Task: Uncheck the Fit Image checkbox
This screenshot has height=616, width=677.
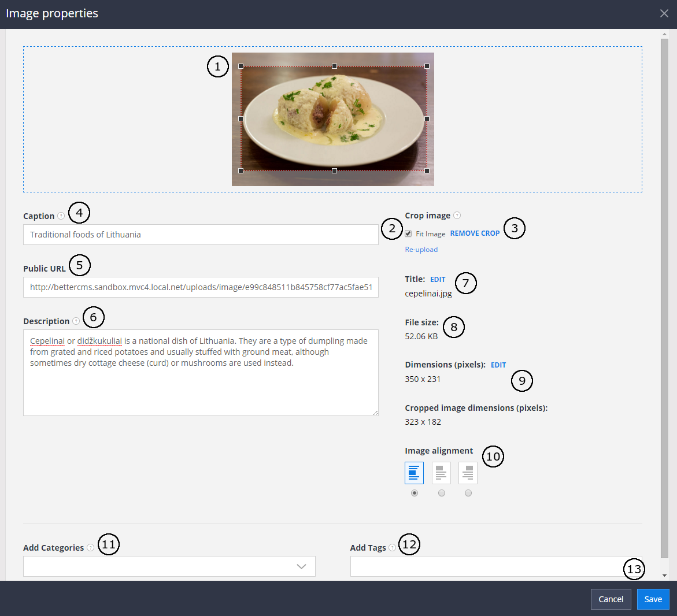Action: (x=408, y=233)
